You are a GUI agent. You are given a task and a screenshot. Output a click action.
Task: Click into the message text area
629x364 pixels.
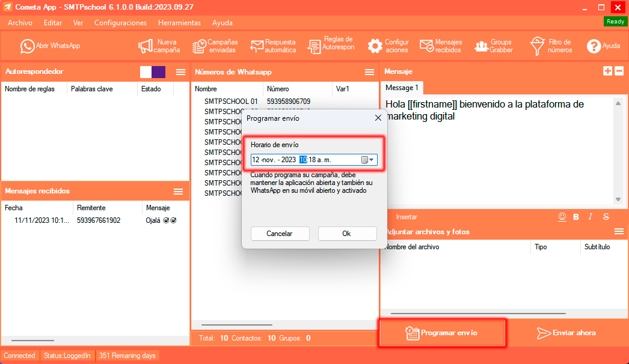497,151
